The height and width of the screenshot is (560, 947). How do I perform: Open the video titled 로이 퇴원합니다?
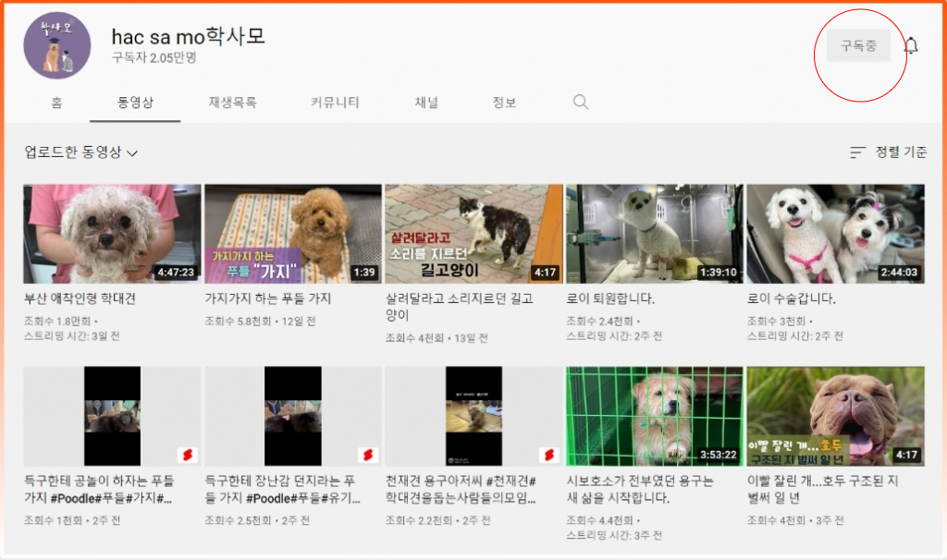coord(654,232)
